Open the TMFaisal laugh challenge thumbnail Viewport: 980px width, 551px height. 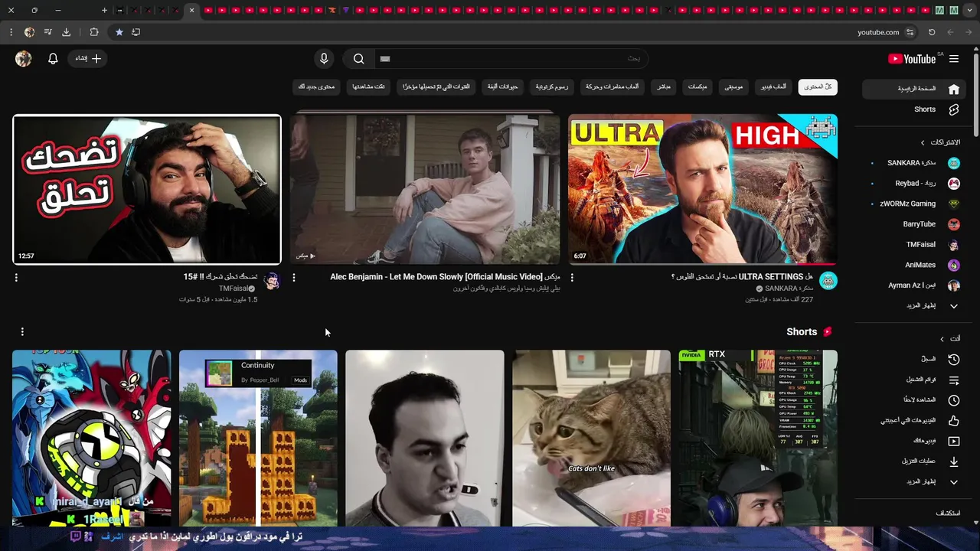(147, 189)
